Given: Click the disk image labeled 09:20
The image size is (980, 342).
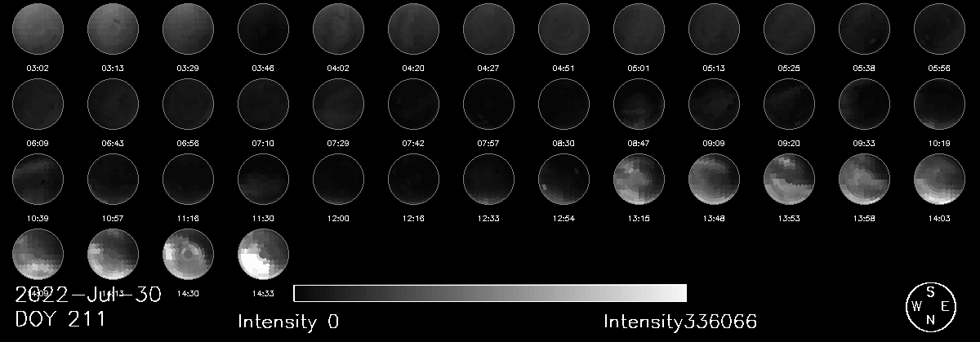Looking at the screenshot, I should click(789, 103).
